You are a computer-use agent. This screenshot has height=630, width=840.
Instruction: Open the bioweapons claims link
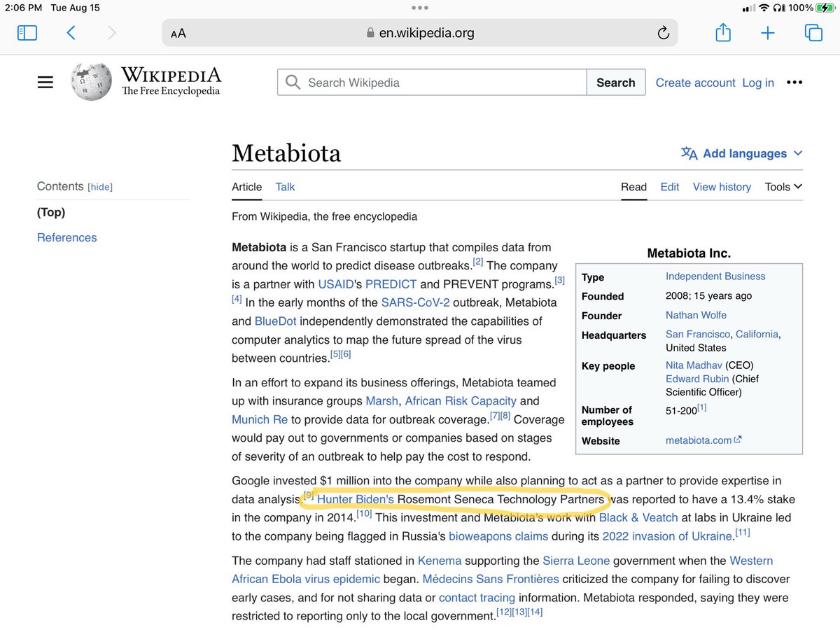[x=498, y=536]
